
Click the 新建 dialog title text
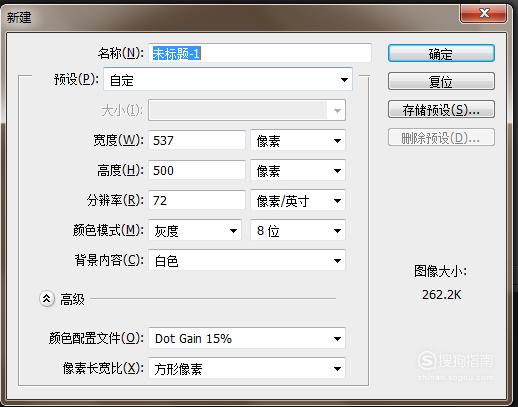tap(19, 17)
